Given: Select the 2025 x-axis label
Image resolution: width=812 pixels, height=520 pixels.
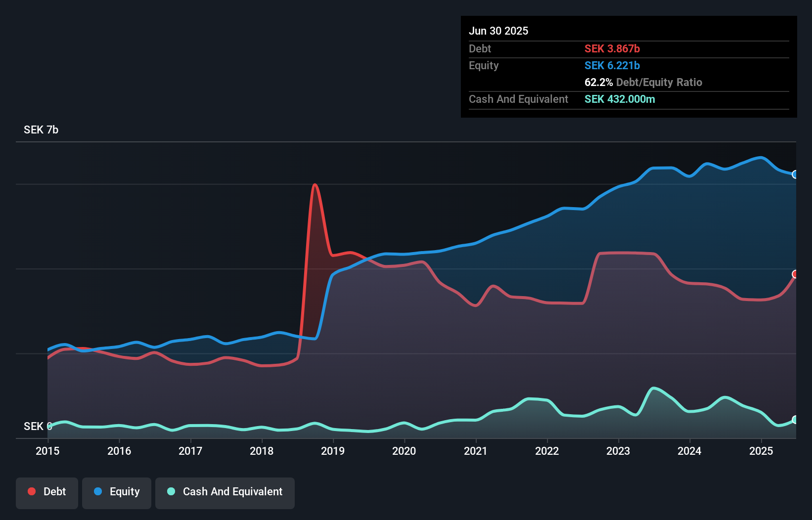Looking at the screenshot, I should click(761, 451).
